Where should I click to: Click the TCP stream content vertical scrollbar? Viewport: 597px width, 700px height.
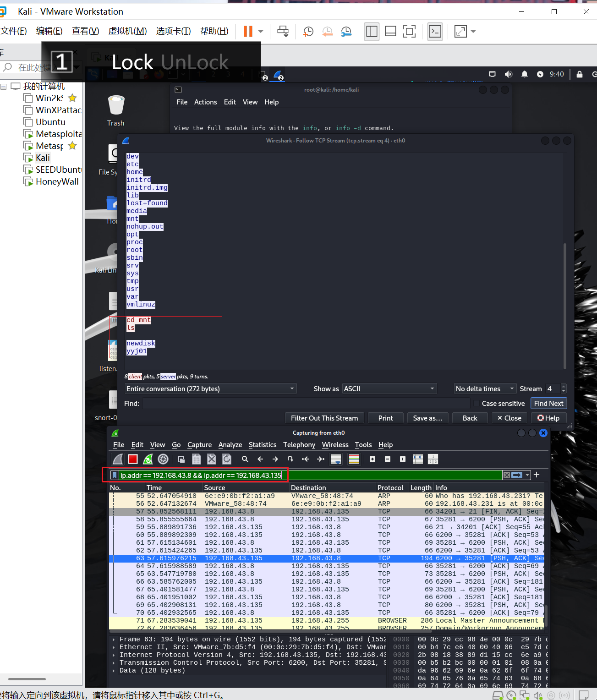click(x=565, y=306)
